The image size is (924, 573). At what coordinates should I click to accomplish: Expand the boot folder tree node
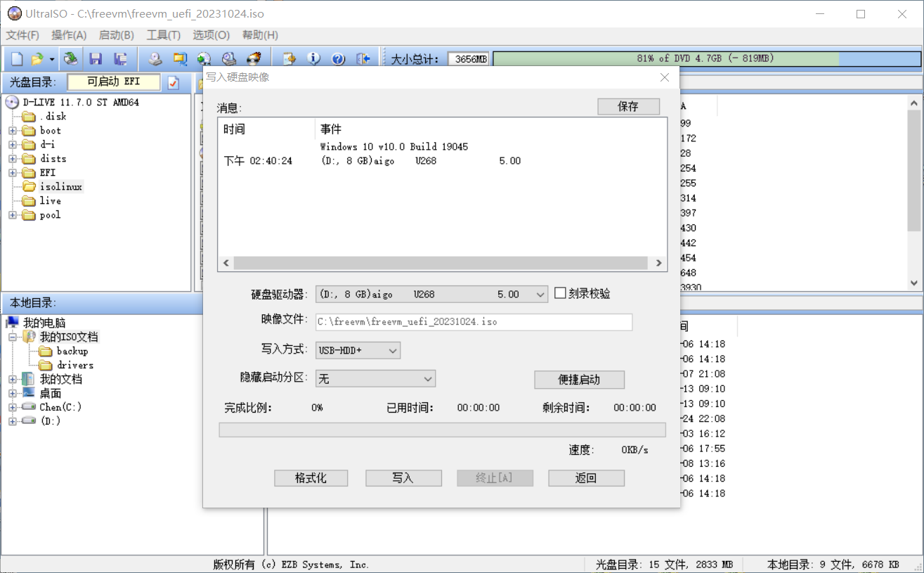13,131
